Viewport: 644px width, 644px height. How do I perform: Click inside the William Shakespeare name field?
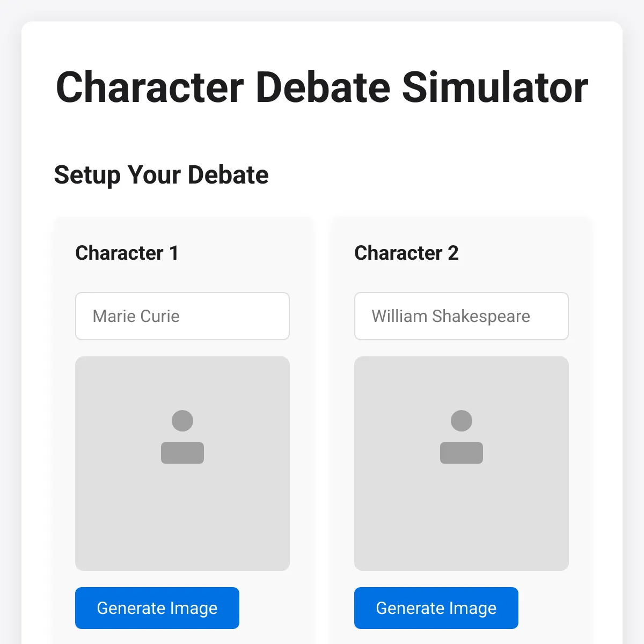point(461,316)
